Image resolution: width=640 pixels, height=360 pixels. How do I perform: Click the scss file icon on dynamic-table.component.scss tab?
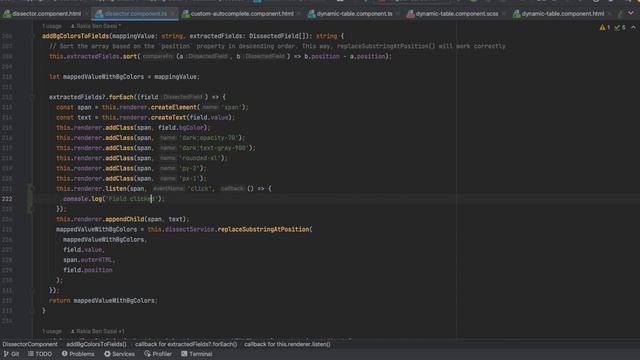(411, 14)
